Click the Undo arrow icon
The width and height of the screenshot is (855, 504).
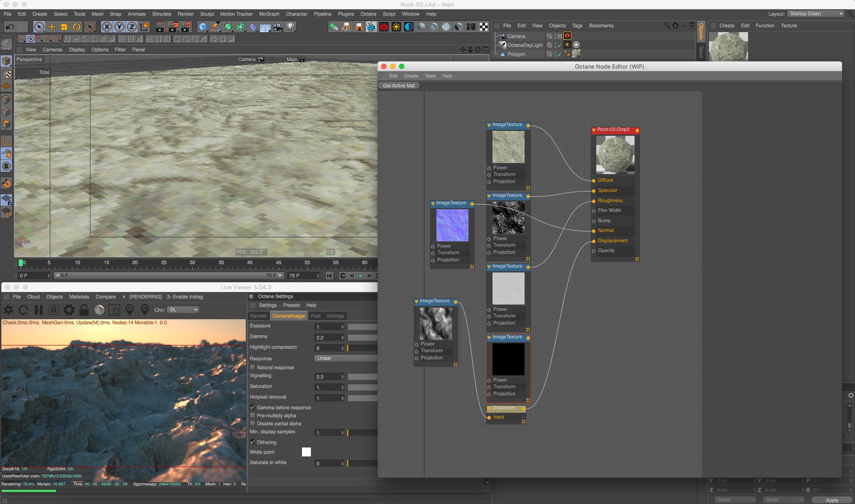click(x=10, y=27)
